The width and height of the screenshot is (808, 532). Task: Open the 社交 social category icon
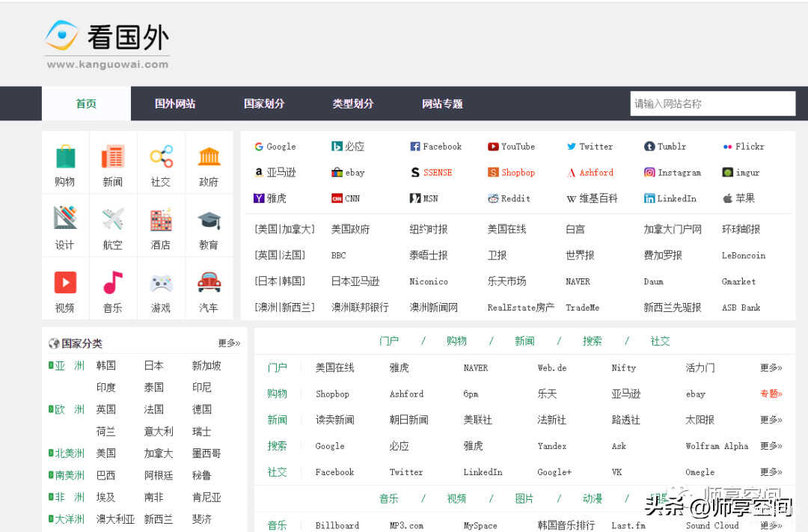click(161, 156)
